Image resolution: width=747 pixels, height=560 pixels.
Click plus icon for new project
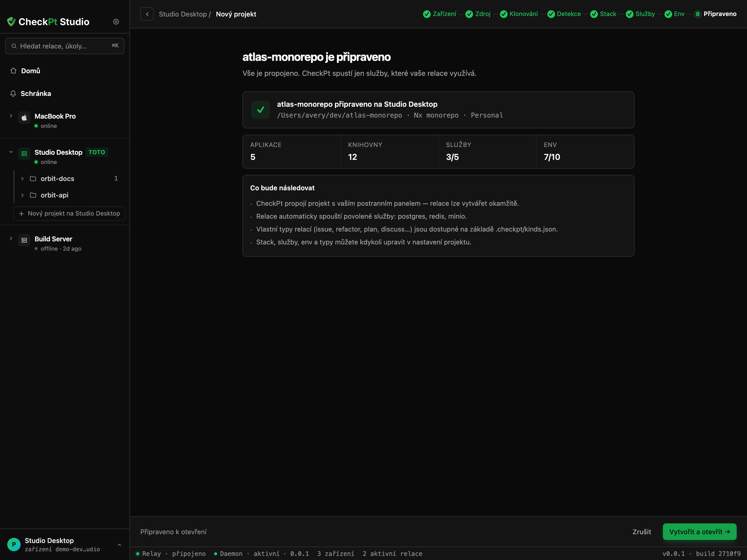[21, 214]
